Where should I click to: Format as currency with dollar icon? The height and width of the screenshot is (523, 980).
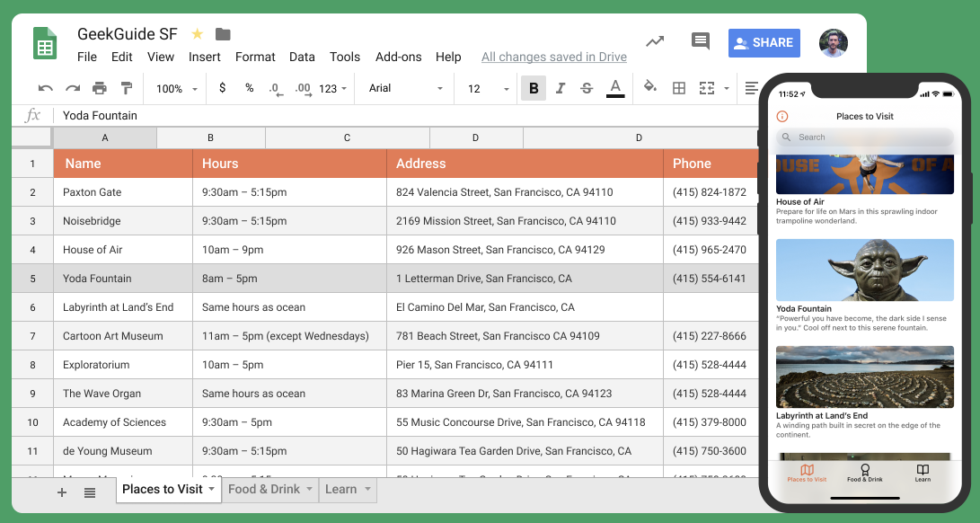[x=222, y=88]
